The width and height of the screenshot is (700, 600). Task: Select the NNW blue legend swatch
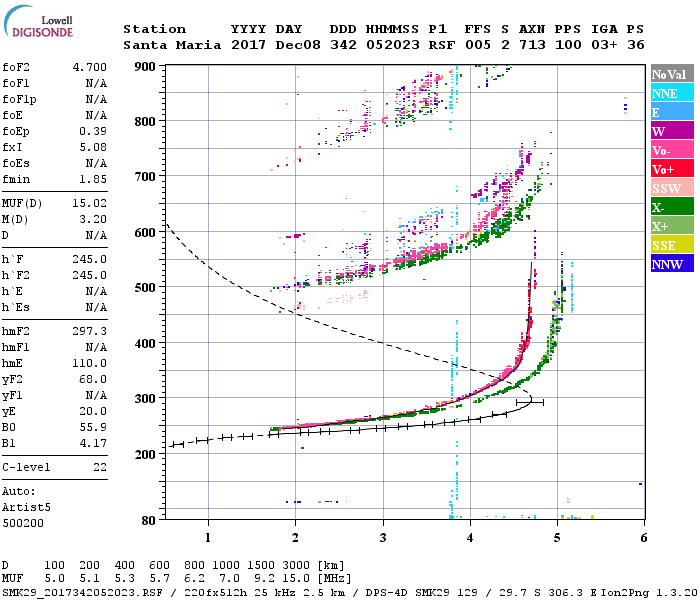pyautogui.click(x=672, y=264)
